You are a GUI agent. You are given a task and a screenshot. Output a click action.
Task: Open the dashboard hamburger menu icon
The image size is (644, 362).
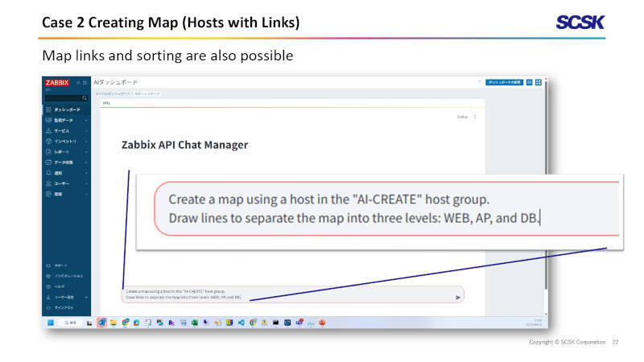click(529, 82)
